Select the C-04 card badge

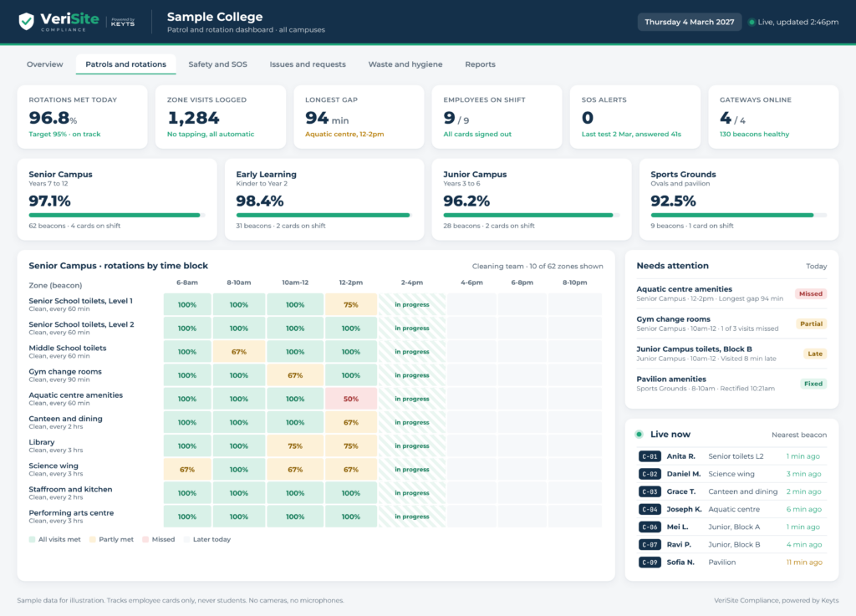click(650, 509)
